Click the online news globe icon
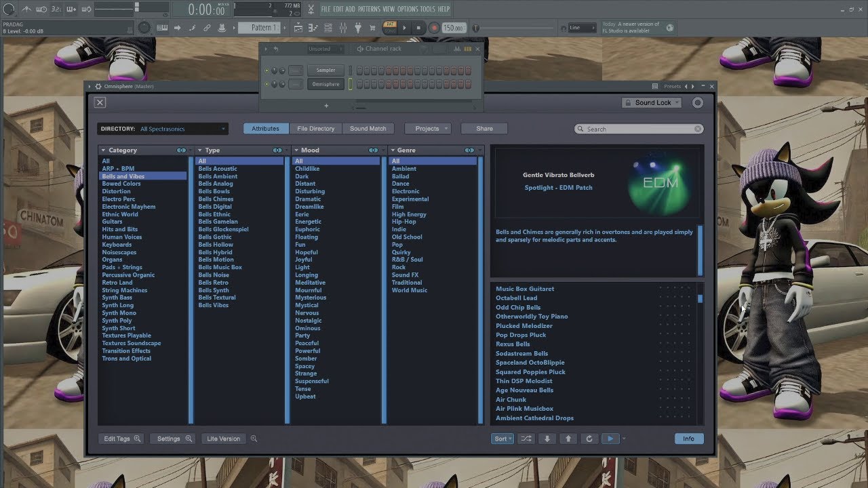Image resolution: width=868 pixels, height=488 pixels. tap(670, 28)
